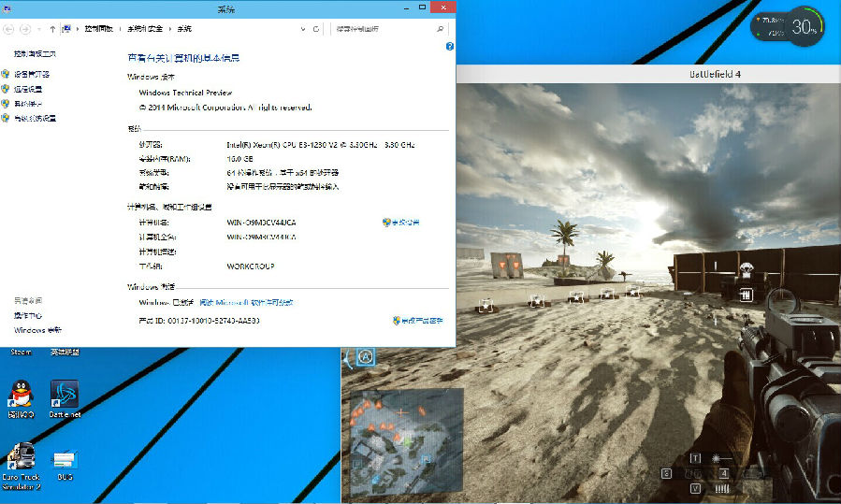
Task: Click the network speed readout in the floating widget
Action: 770,26
